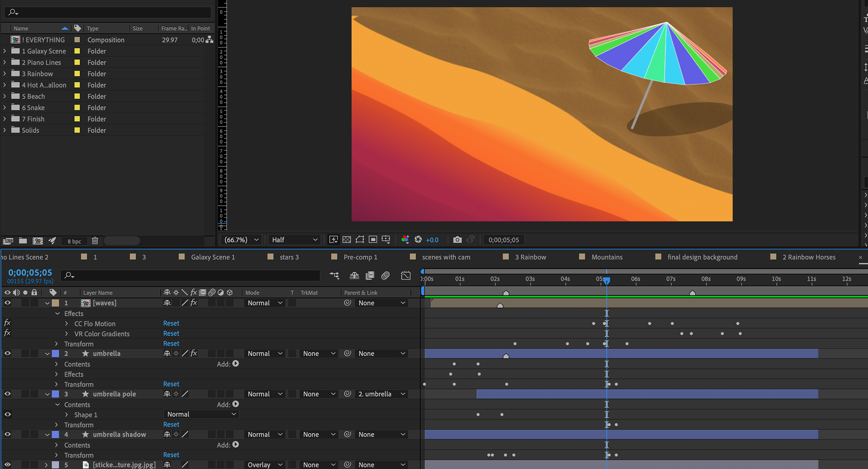Create a new composition icon
This screenshot has height=469, width=868.
click(38, 241)
